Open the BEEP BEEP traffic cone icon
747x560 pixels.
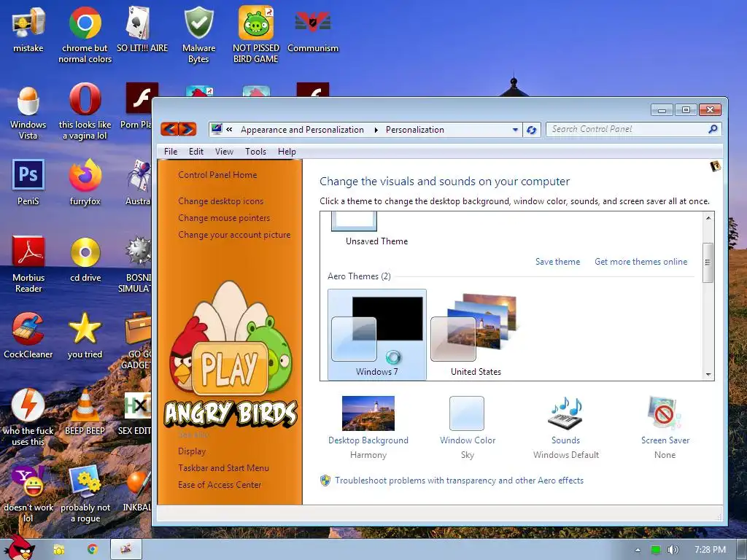click(x=85, y=413)
